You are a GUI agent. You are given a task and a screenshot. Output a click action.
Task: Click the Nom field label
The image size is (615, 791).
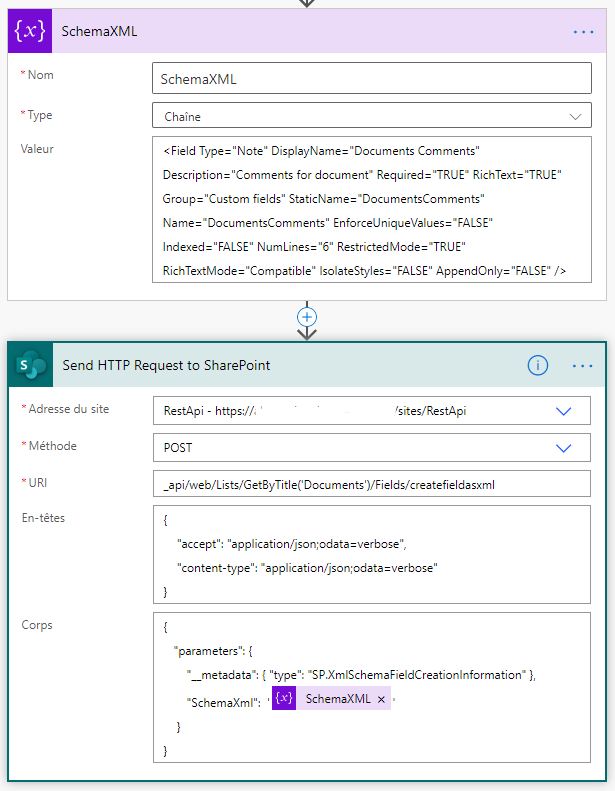40,75
